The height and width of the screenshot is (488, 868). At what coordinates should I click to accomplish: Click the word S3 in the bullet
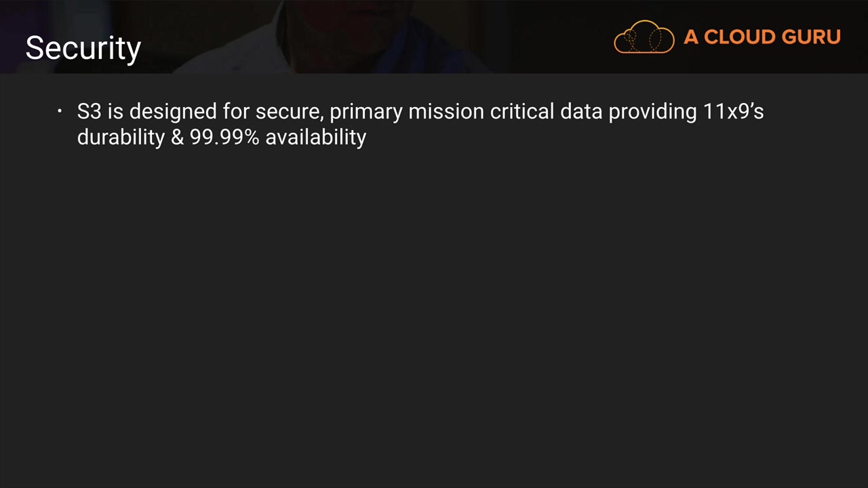pyautogui.click(x=89, y=111)
